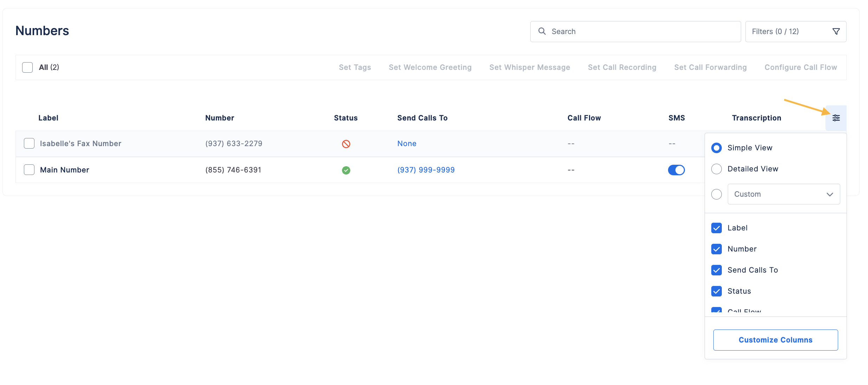Expand the Filters (0 / 12) dropdown
This screenshot has width=868, height=385.
tap(796, 32)
